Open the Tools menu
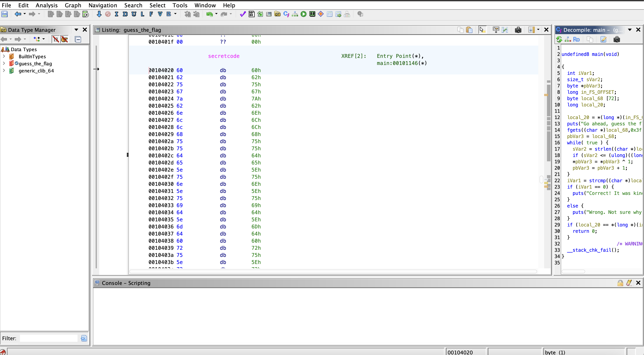The width and height of the screenshot is (644, 355). coord(180,5)
